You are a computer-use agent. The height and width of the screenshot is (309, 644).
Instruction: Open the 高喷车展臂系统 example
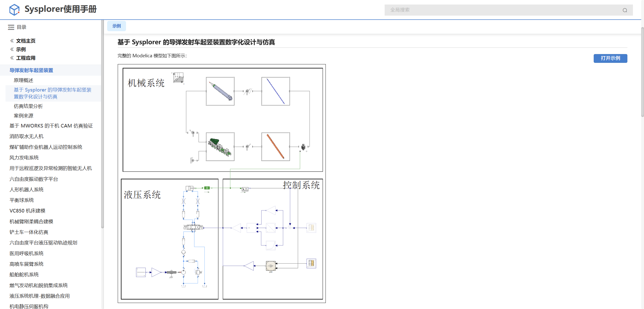(x=27, y=264)
